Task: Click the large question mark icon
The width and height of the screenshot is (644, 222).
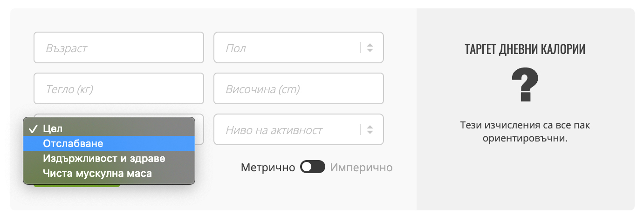Action: [525, 86]
